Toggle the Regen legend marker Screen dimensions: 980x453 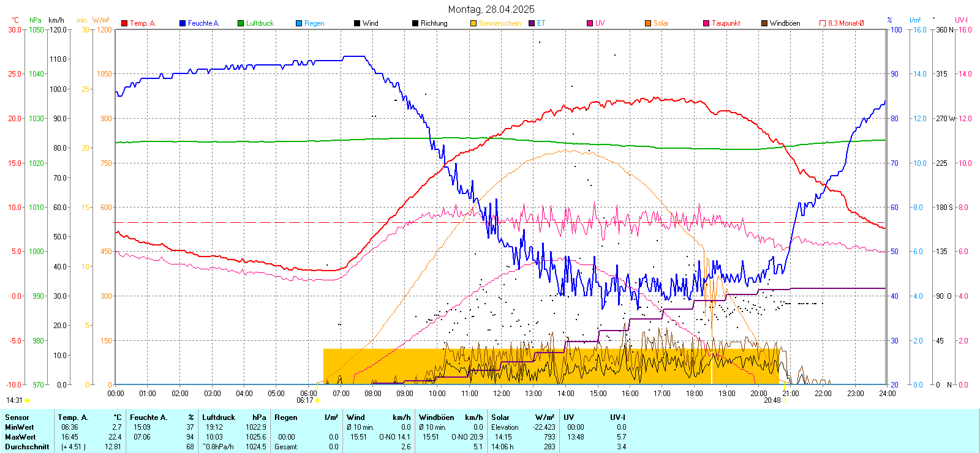(299, 23)
